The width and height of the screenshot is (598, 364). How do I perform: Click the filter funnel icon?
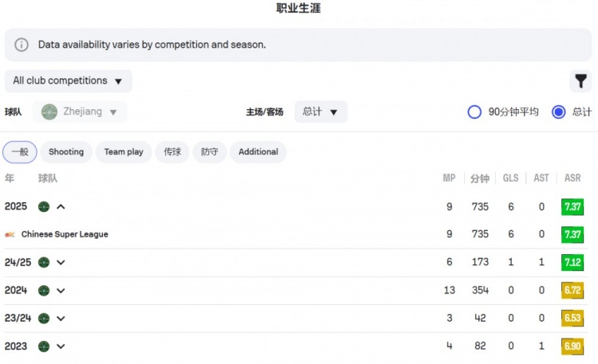580,80
